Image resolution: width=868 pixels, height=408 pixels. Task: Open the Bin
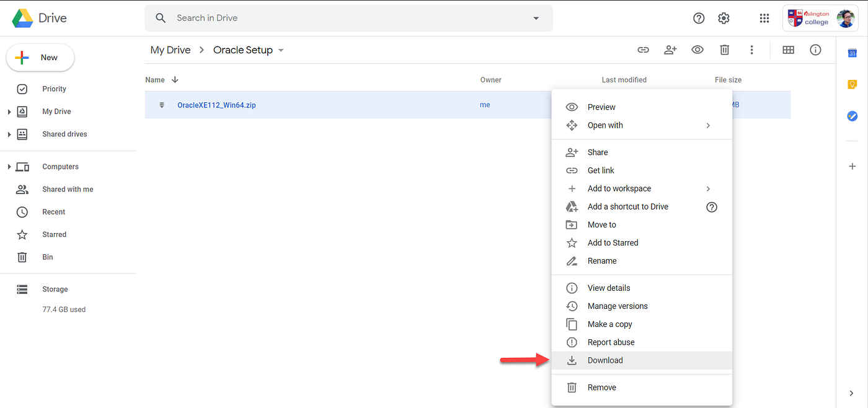point(48,257)
